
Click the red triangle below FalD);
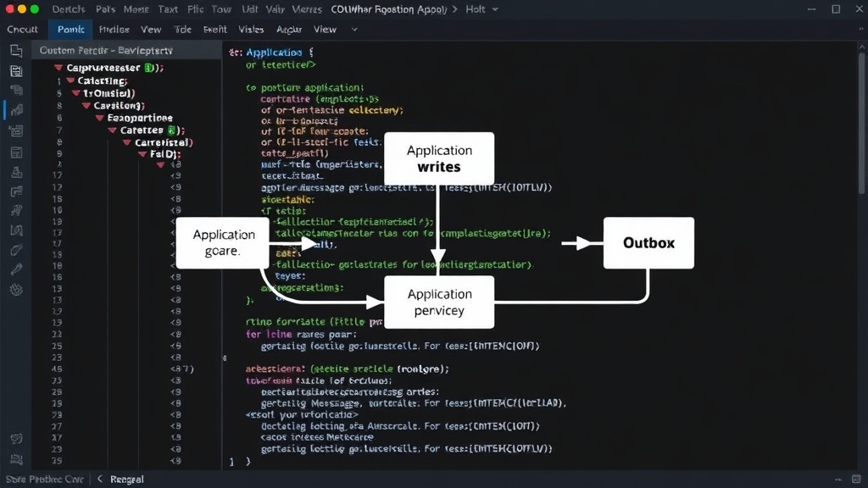(x=160, y=165)
